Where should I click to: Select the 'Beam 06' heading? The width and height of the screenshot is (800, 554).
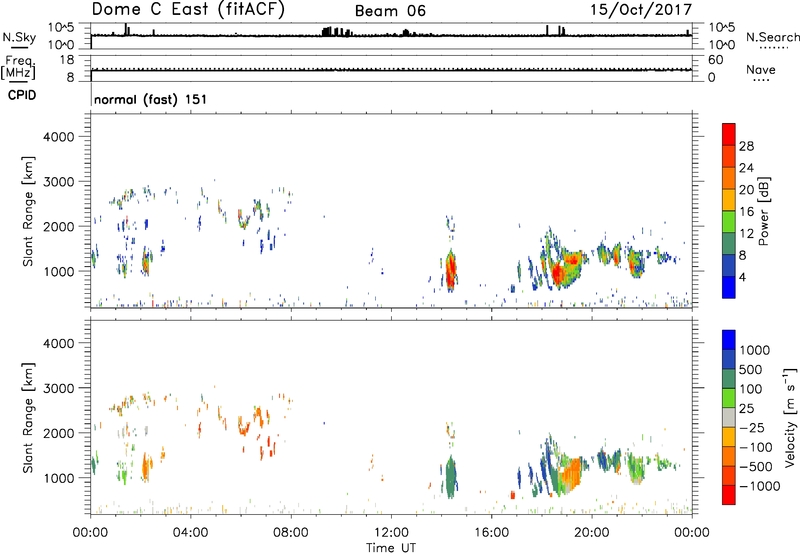click(x=390, y=11)
